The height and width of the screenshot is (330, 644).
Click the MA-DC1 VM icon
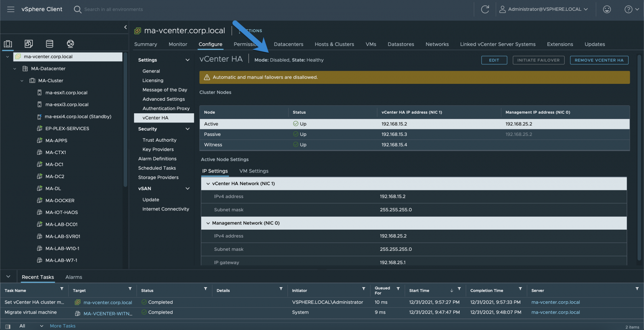click(39, 165)
